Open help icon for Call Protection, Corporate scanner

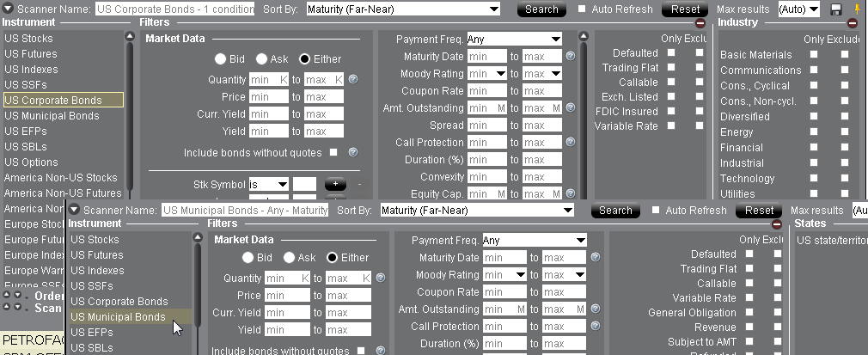[570, 142]
